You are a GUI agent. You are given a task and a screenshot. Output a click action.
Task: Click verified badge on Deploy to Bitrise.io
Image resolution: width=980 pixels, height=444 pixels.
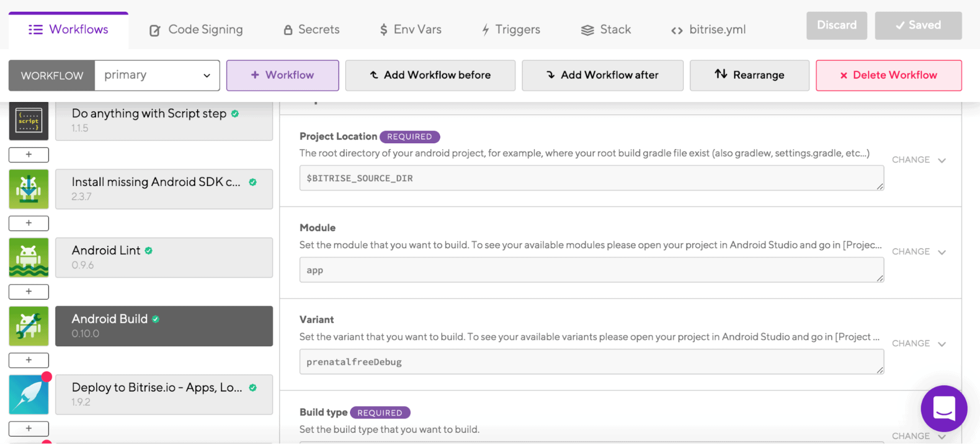click(253, 387)
